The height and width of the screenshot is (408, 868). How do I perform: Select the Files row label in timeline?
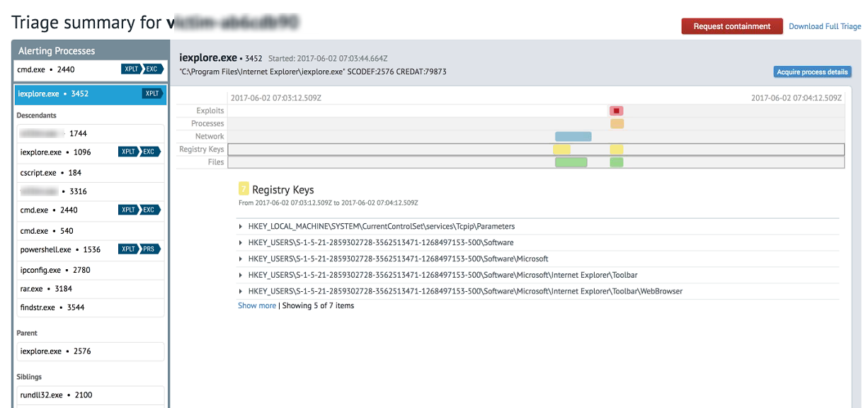pos(216,162)
